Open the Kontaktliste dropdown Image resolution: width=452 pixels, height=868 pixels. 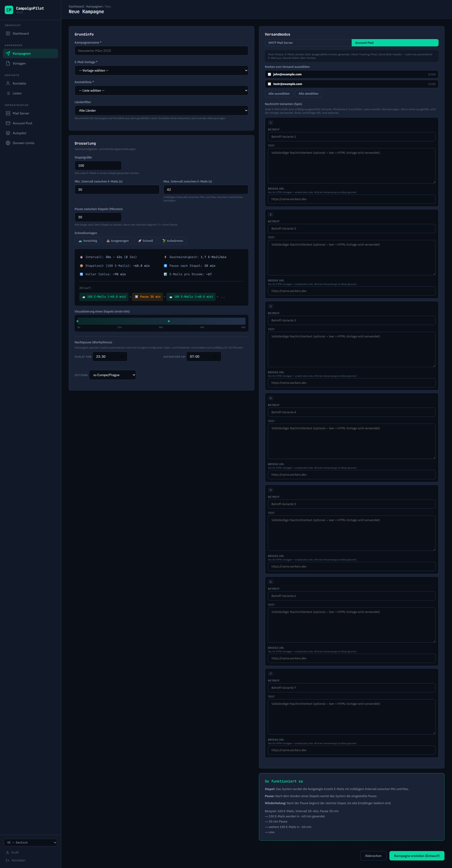(x=161, y=90)
